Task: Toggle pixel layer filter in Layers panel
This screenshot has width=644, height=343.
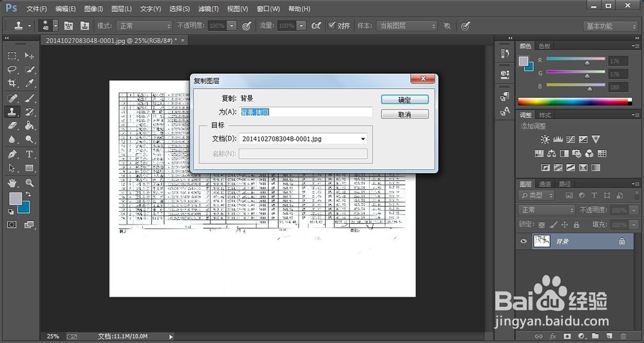Action: pyautogui.click(x=569, y=195)
